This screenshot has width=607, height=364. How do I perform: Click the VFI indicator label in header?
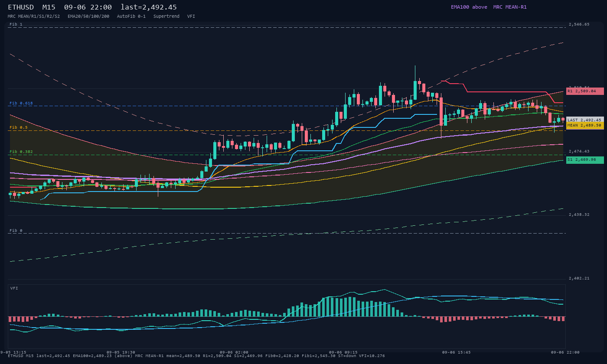tap(191, 16)
